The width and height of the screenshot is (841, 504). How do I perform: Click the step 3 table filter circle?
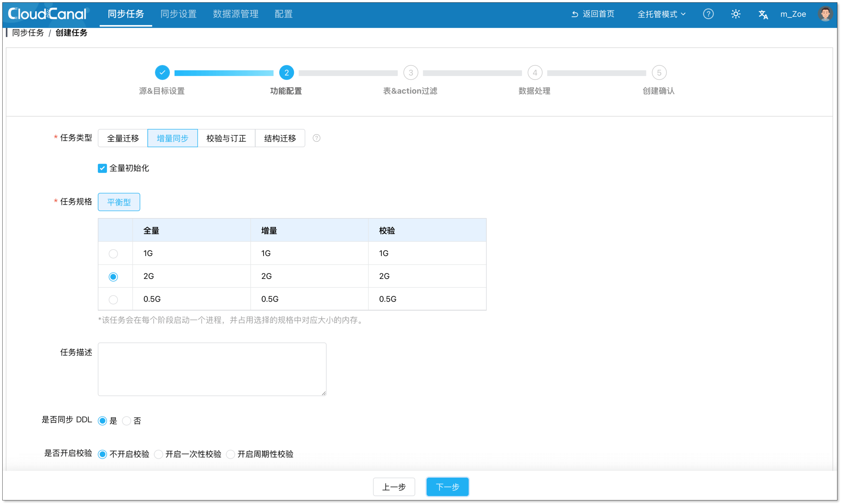(411, 73)
